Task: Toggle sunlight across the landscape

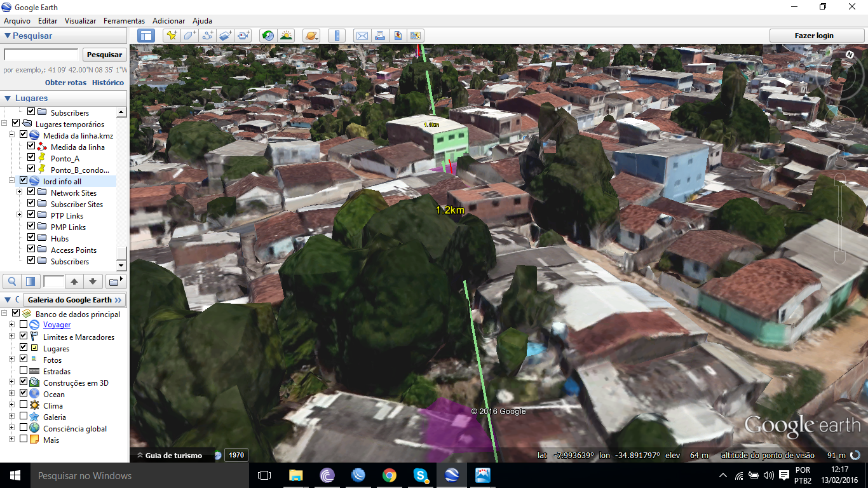Action: point(286,36)
